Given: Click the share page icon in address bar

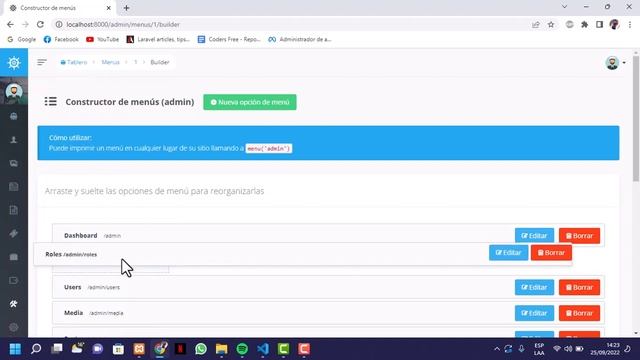Looking at the screenshot, I should point(536,24).
